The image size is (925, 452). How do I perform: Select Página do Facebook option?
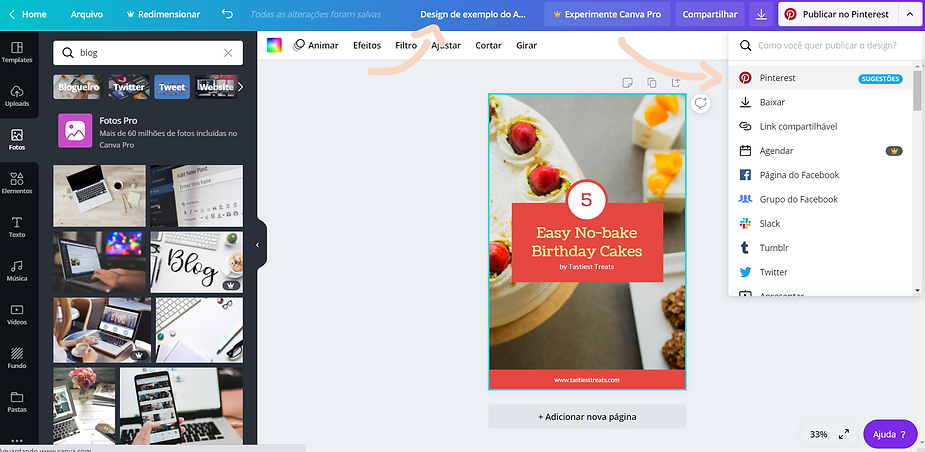[821, 175]
